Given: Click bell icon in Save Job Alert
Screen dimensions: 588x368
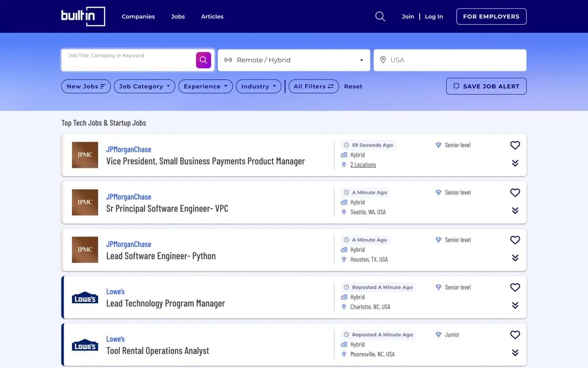Looking at the screenshot, I should click(x=456, y=86).
